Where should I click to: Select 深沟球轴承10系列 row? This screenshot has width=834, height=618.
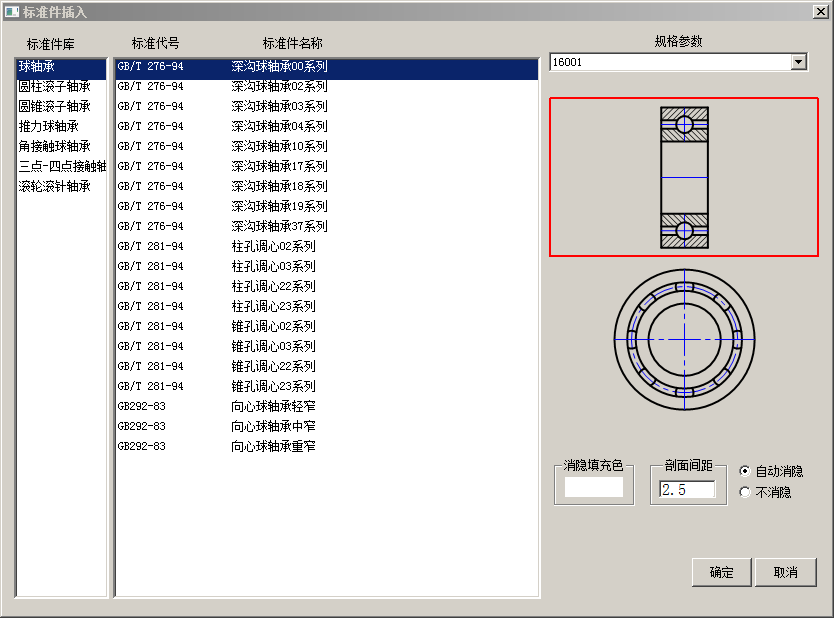click(327, 146)
